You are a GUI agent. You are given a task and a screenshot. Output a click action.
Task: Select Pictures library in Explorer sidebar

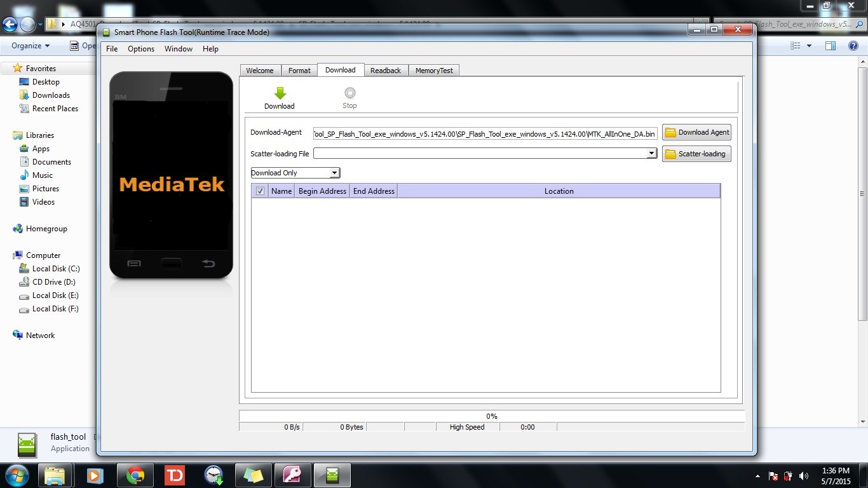46,188
